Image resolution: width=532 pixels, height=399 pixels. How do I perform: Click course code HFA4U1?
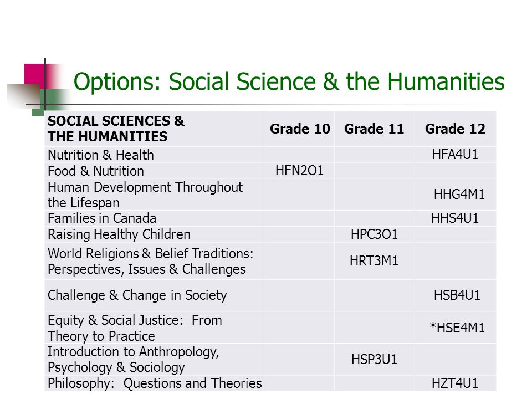pos(455,155)
